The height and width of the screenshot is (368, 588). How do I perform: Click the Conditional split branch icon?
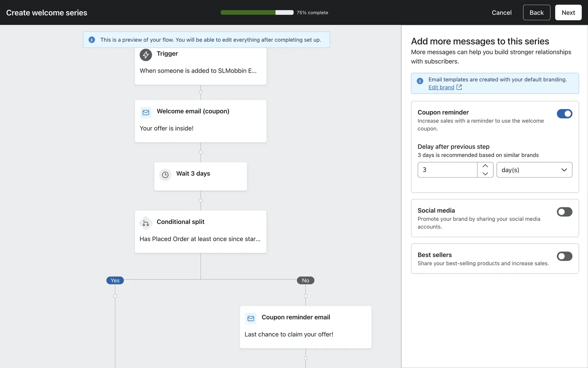pos(146,223)
